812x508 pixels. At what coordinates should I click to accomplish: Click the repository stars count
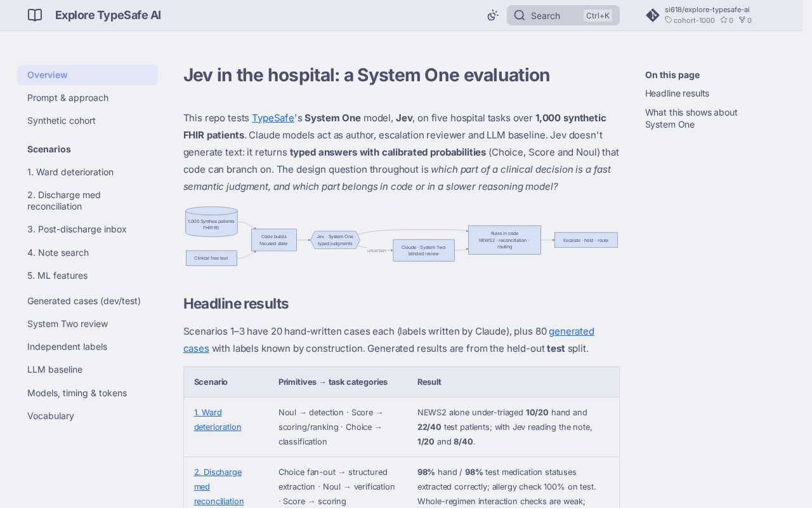point(727,20)
